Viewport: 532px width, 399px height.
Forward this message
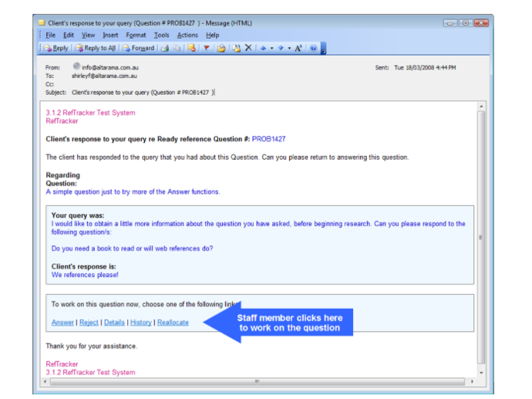click(139, 48)
